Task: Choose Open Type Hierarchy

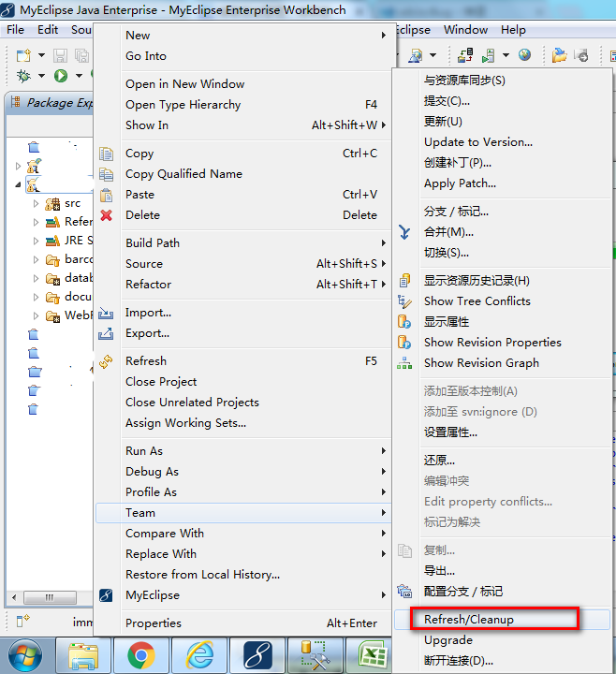Action: [x=242, y=105]
